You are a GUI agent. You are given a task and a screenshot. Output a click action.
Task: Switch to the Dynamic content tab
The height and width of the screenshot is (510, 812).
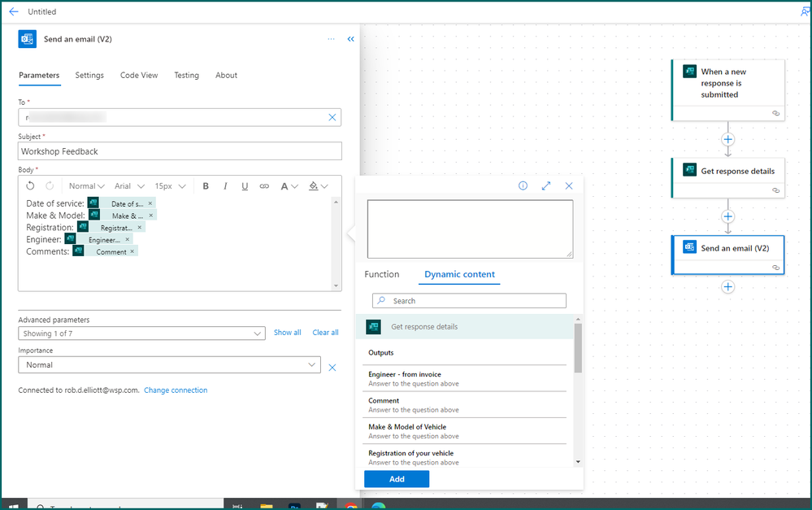[x=459, y=274]
